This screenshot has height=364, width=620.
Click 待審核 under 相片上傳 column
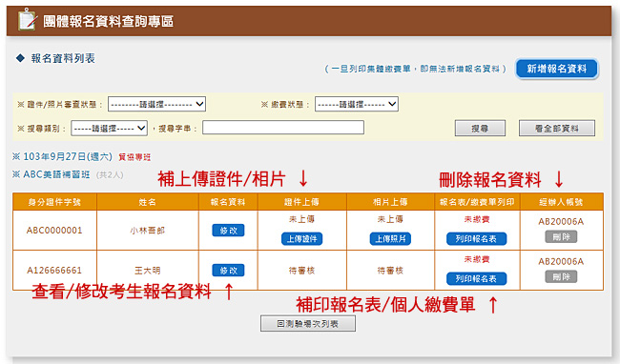(x=390, y=271)
